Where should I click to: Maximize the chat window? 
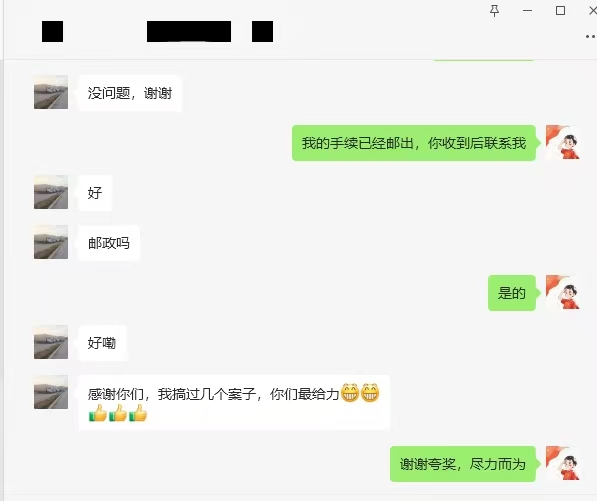coord(560,11)
